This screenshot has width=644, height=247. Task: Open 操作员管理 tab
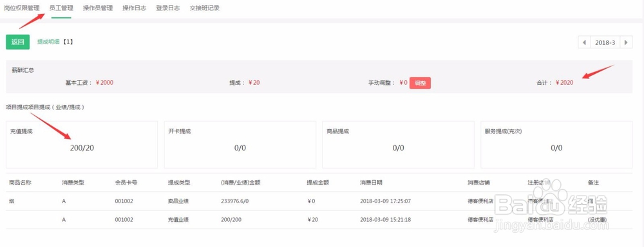(98, 8)
